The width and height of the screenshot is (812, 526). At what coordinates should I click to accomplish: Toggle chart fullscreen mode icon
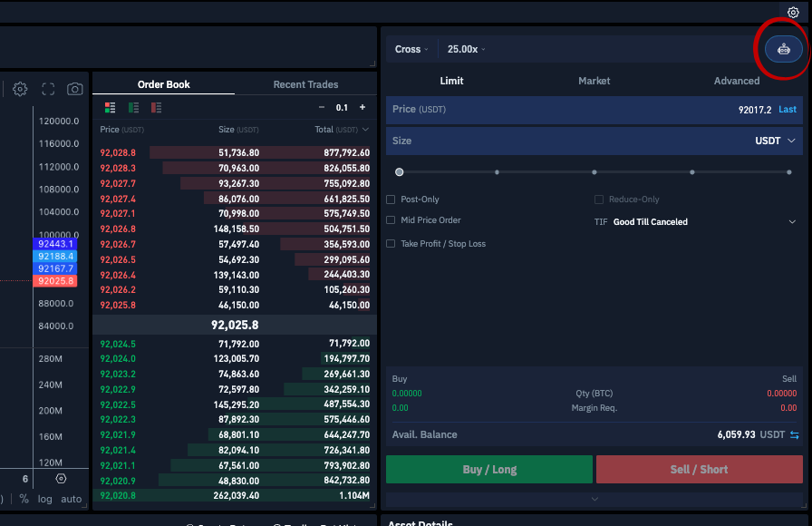[48, 89]
